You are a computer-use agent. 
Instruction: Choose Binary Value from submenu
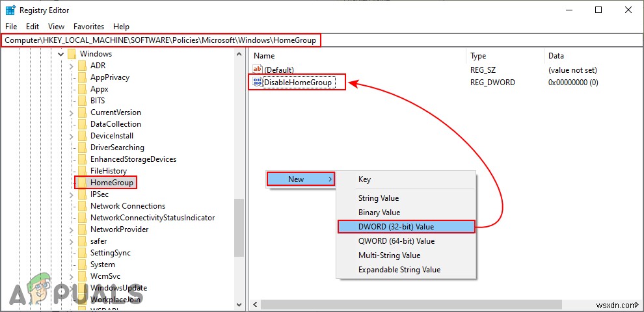click(x=406, y=213)
